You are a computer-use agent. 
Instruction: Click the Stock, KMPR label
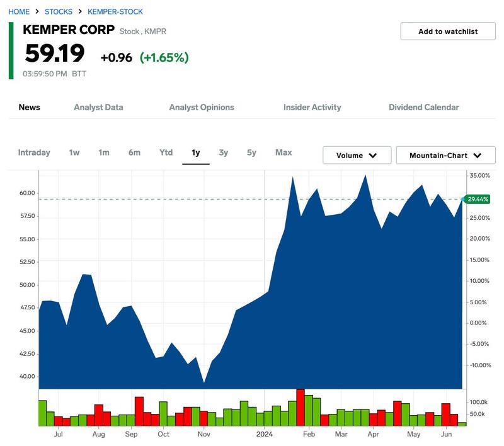tap(143, 31)
